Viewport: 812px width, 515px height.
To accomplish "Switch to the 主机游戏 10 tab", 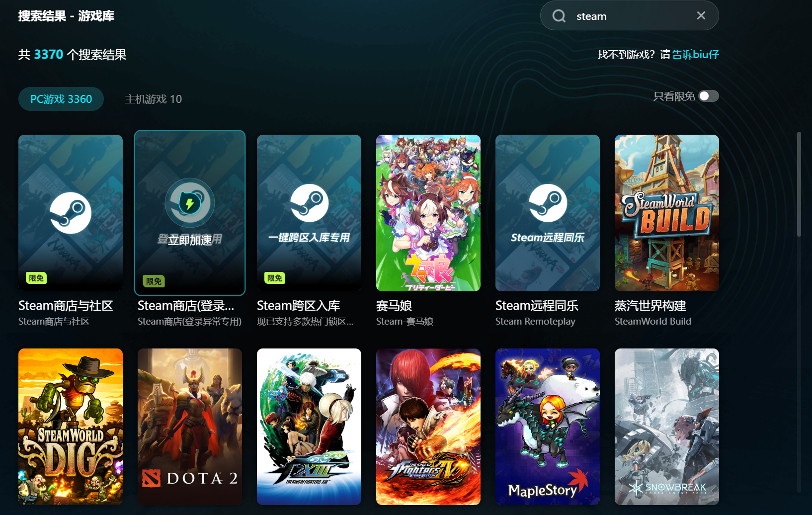I will 153,99.
